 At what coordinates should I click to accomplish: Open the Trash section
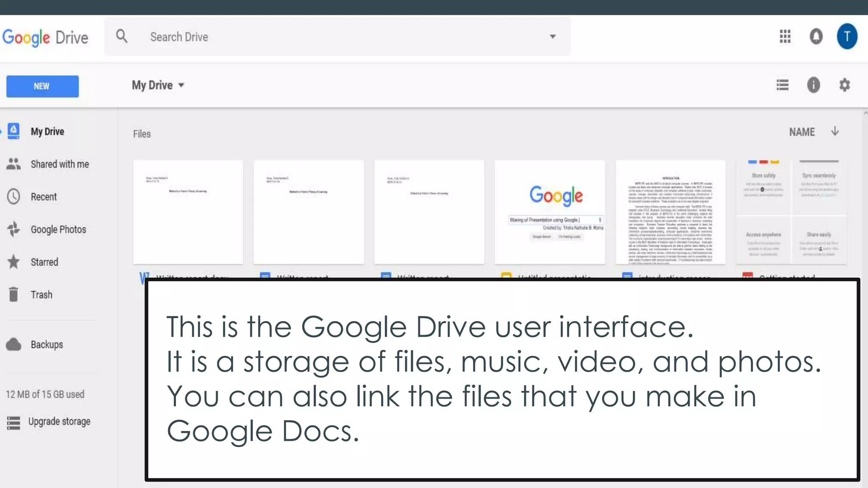tap(42, 295)
